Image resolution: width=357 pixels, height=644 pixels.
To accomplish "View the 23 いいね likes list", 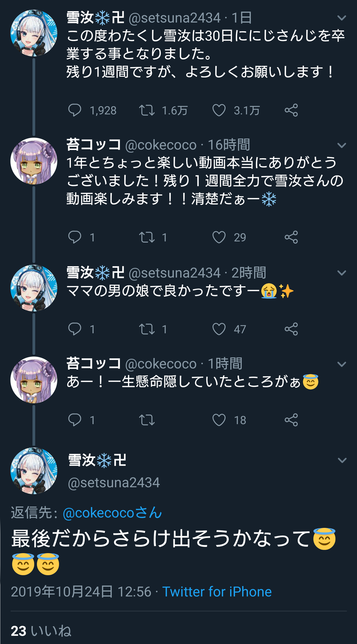I will point(41,631).
